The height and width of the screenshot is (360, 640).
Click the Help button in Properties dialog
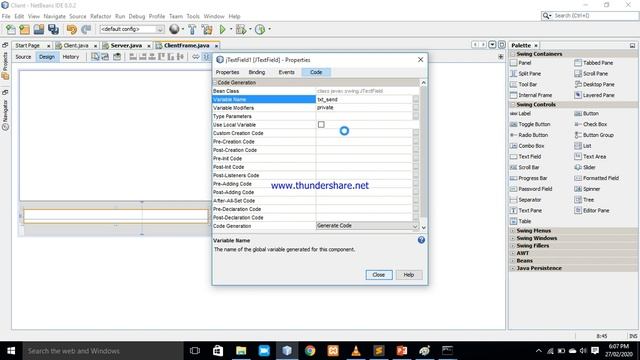click(x=409, y=275)
